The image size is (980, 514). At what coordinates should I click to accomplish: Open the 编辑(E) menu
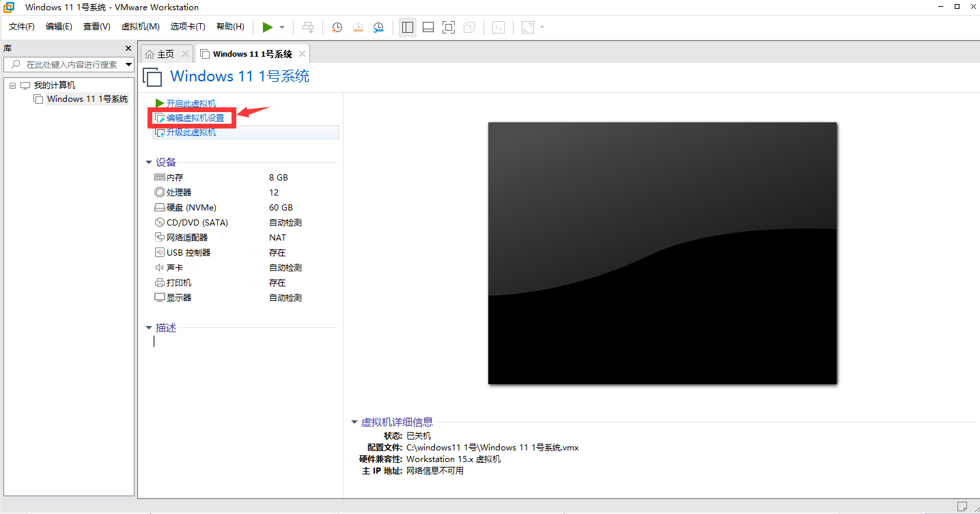click(59, 27)
